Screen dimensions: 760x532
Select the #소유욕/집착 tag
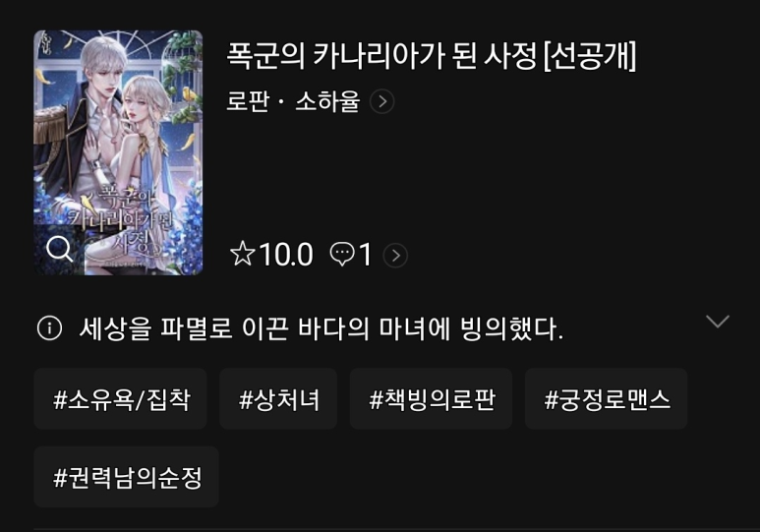[x=120, y=398]
